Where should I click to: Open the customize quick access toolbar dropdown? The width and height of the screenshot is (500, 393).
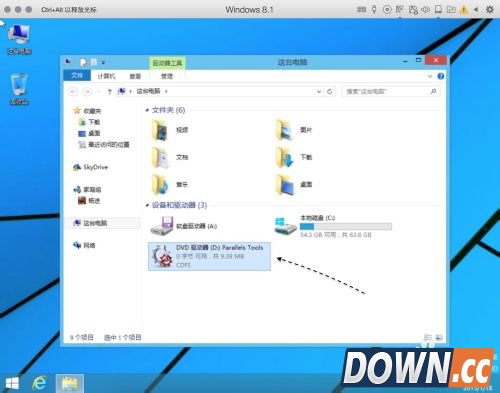[x=103, y=62]
